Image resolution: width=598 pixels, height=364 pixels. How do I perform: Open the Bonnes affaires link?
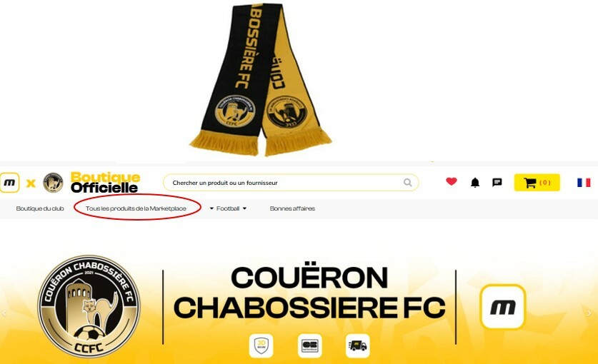pyautogui.click(x=292, y=208)
